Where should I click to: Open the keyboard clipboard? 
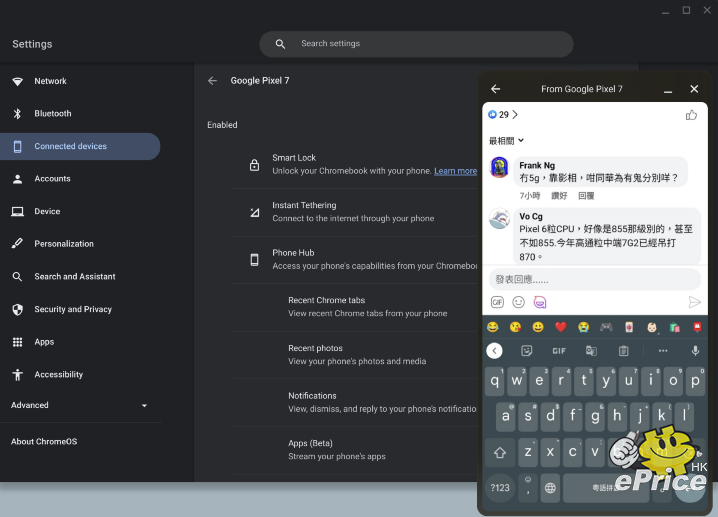(623, 351)
